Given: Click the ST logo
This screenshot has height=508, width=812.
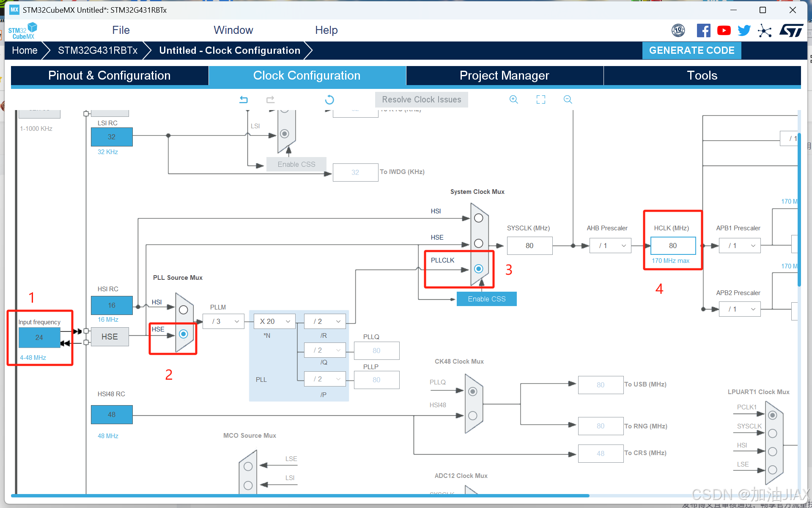Looking at the screenshot, I should click(791, 30).
